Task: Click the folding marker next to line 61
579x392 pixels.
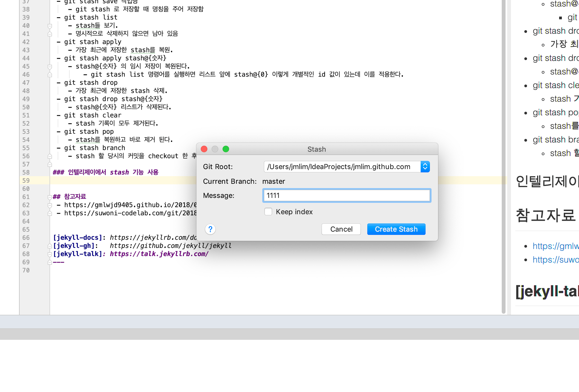Action: 50,197
